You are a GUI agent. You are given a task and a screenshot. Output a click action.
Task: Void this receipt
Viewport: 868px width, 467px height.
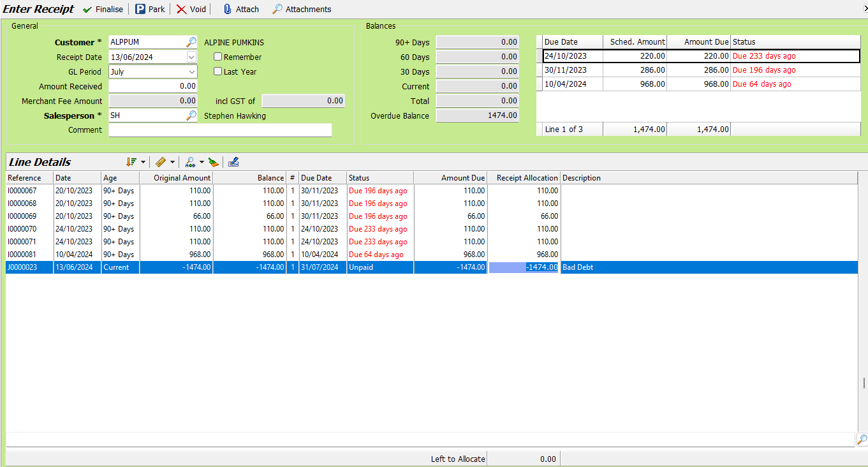tap(191, 9)
